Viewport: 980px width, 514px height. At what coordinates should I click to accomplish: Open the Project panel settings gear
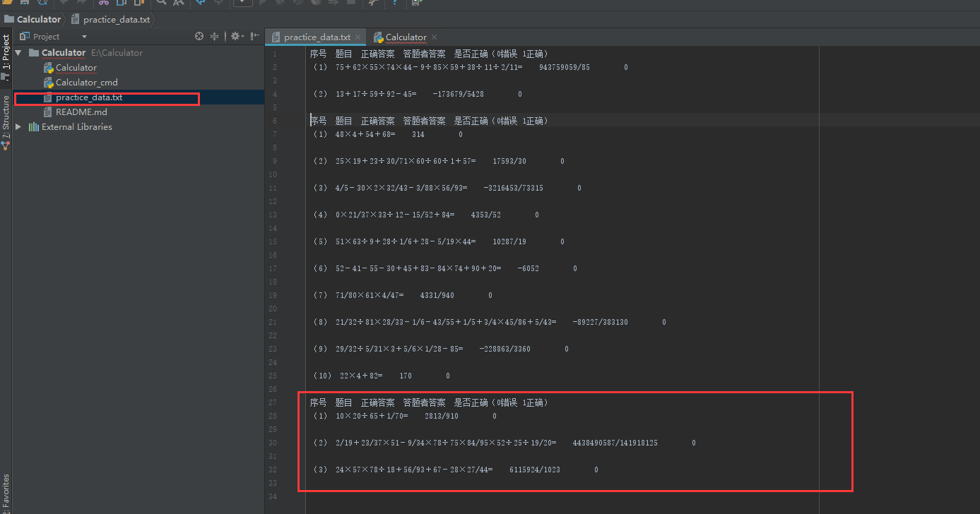[x=235, y=36]
